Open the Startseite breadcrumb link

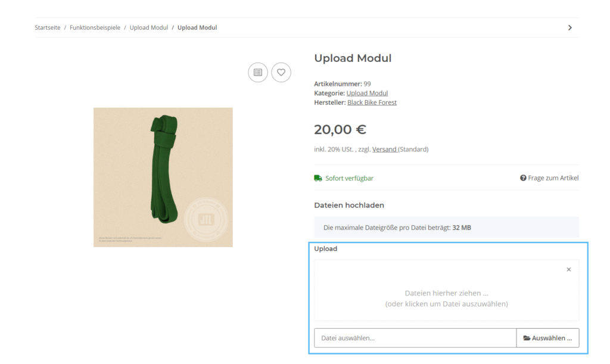point(47,27)
